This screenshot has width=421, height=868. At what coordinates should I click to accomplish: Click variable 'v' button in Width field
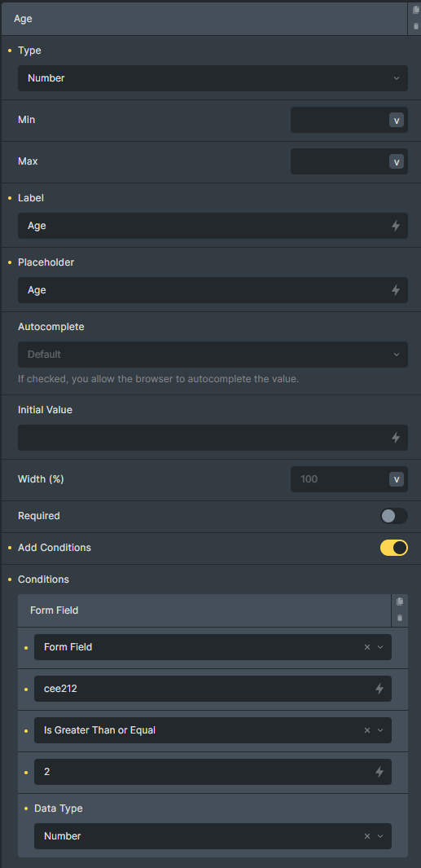396,479
